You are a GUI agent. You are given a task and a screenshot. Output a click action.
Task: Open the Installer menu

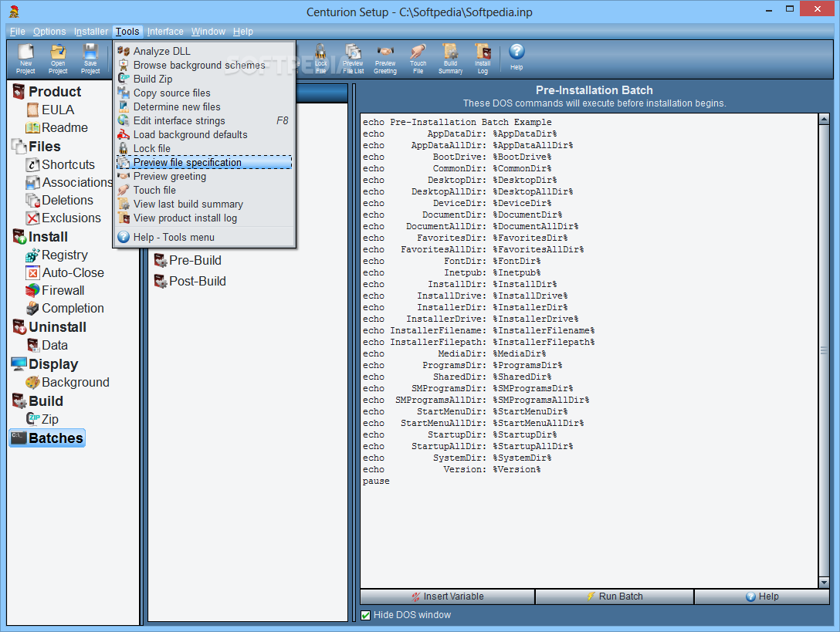click(x=90, y=32)
